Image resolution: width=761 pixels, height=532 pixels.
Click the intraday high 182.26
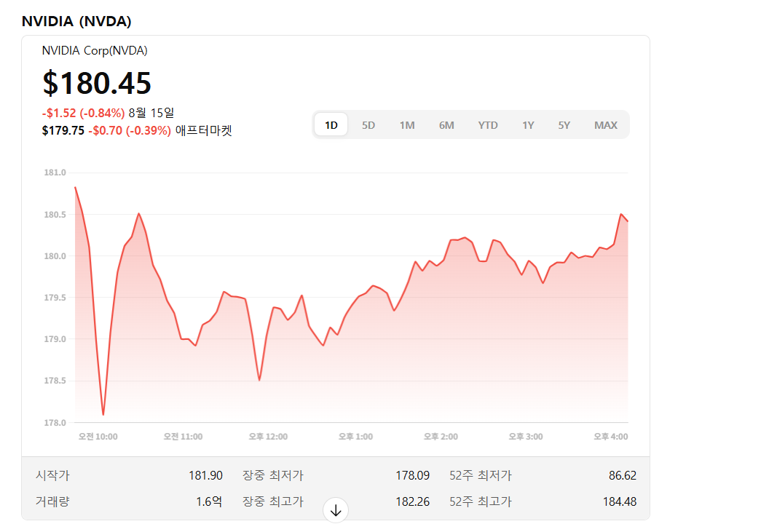tap(412, 501)
